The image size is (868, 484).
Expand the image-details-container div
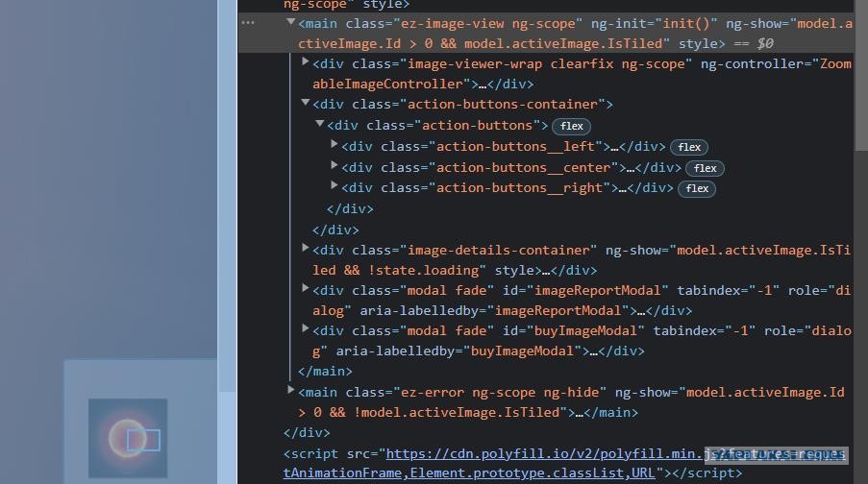pyautogui.click(x=305, y=249)
